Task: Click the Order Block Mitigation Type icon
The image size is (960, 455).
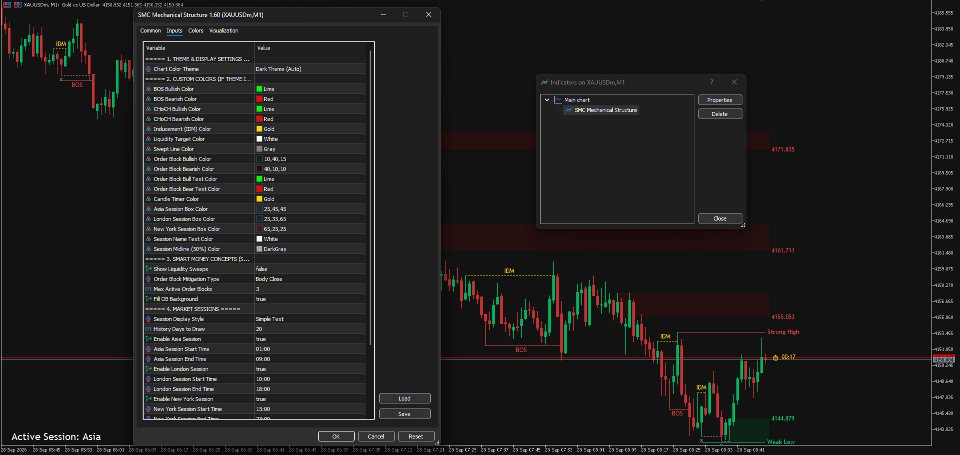Action: pos(148,279)
